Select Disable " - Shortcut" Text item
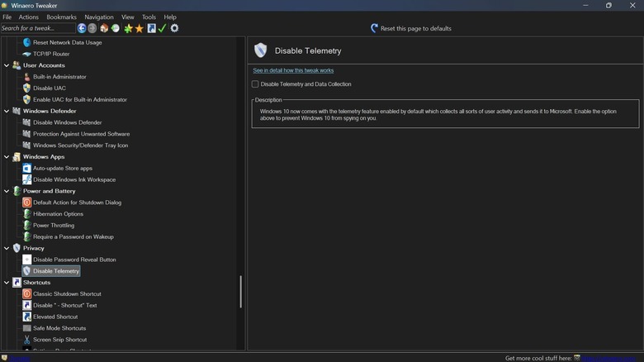644x362 pixels. [x=65, y=305]
